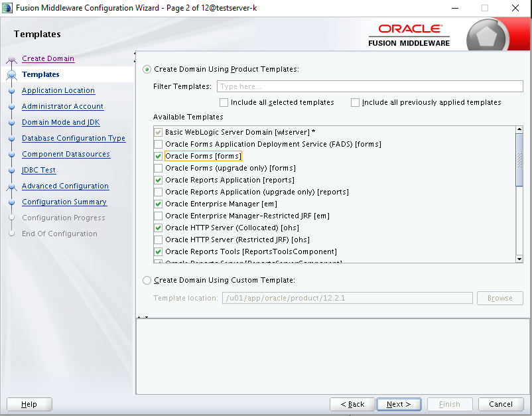This screenshot has width=532, height=416.
Task: Click the templates list scrollbar thumb
Action: (x=519, y=160)
